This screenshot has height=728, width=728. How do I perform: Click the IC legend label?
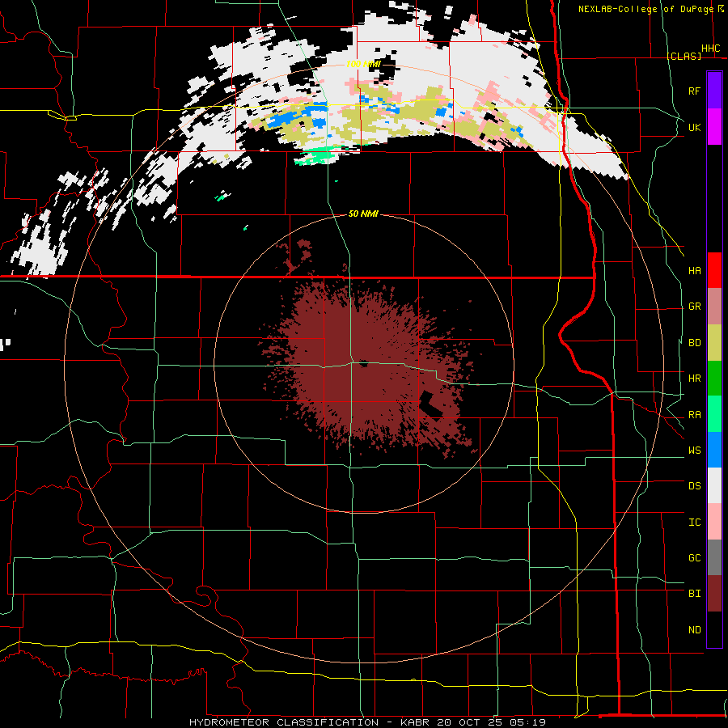point(694,523)
